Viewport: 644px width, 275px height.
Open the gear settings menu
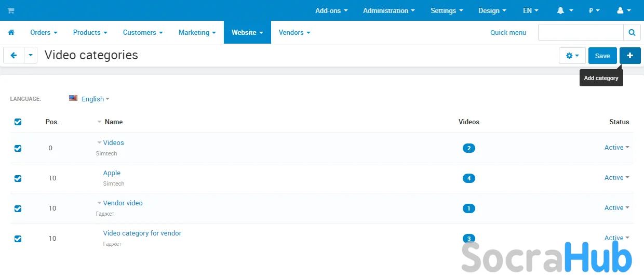[572, 56]
